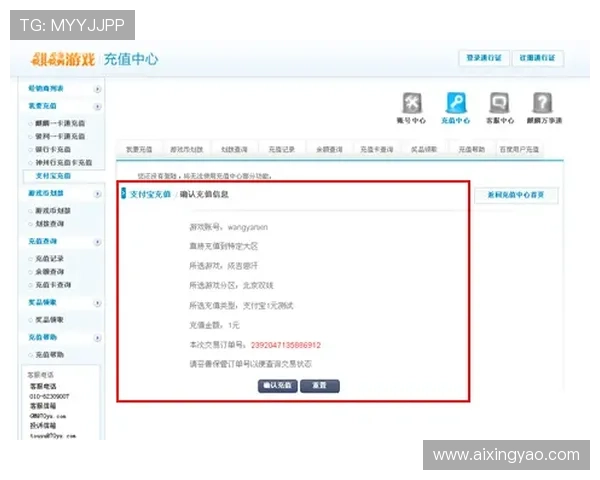Switch to the 充值帮助 tab
Viewport: 600px width, 480px height.
[x=471, y=149]
